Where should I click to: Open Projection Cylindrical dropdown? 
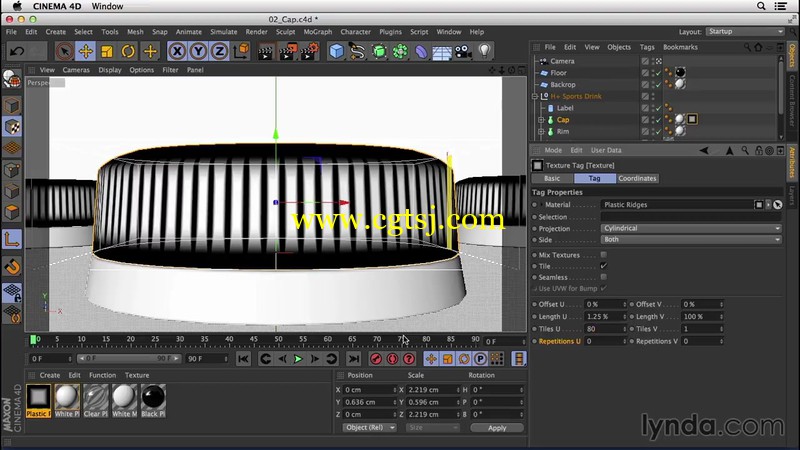click(691, 229)
